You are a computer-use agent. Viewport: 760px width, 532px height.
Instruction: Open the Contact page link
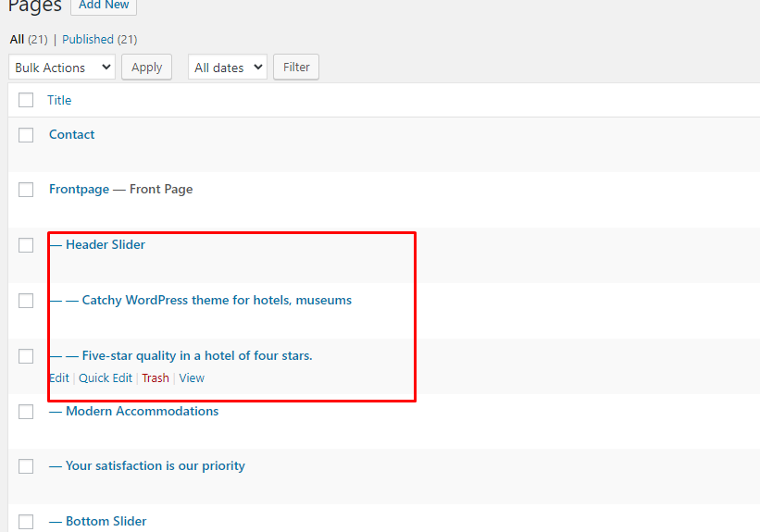(72, 134)
